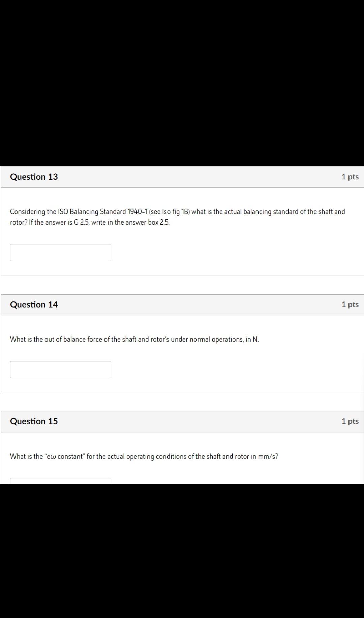
Task: Click the out of balance force question text
Action: [x=134, y=339]
